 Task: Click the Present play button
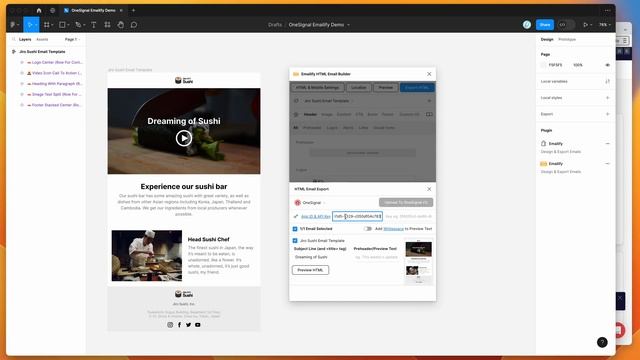pos(585,25)
